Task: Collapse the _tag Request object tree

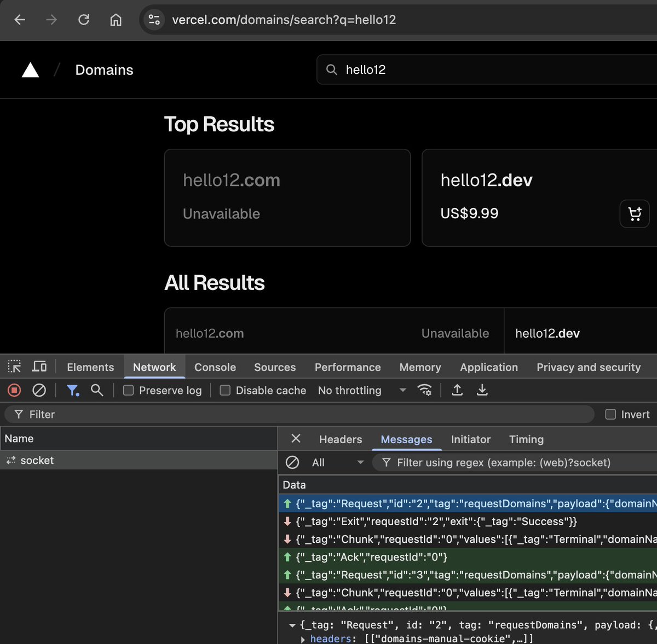Action: 292,625
